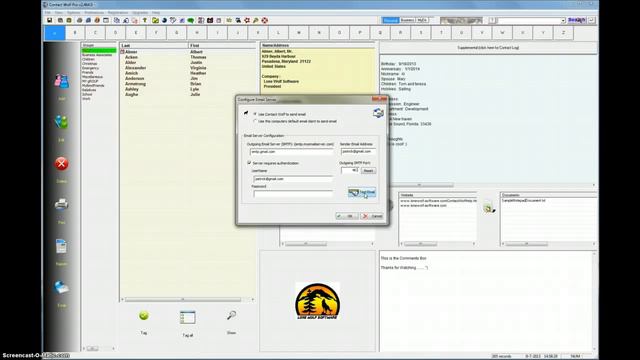Open the Options menu
640x360 pixels.
[73, 13]
